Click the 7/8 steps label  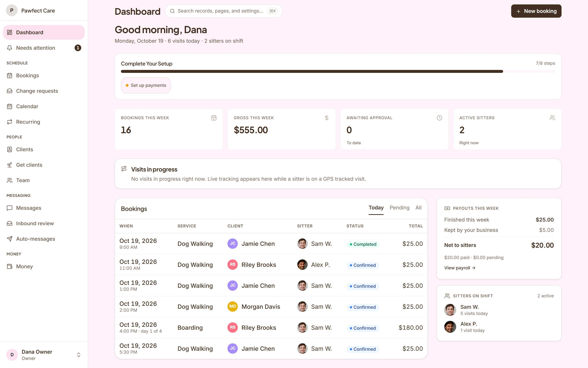pos(546,63)
